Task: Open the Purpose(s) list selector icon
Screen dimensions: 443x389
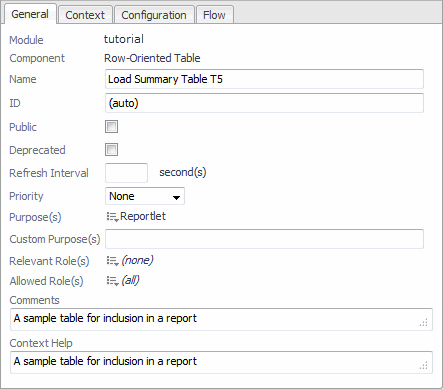Action: [112, 217]
